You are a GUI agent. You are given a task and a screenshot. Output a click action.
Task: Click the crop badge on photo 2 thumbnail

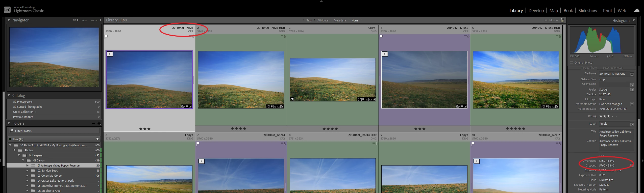tap(279, 106)
